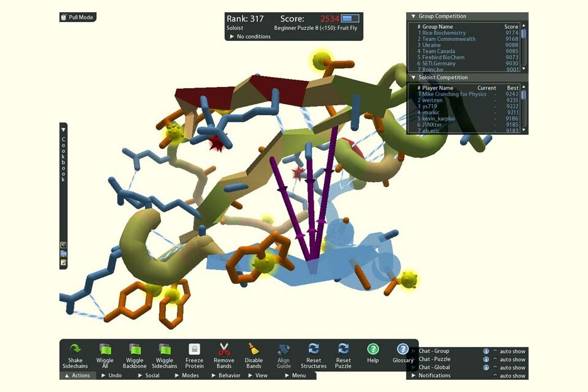Screen dimensions: 588x392
Task: Click player jmarkic row
Action: pyautogui.click(x=467, y=112)
